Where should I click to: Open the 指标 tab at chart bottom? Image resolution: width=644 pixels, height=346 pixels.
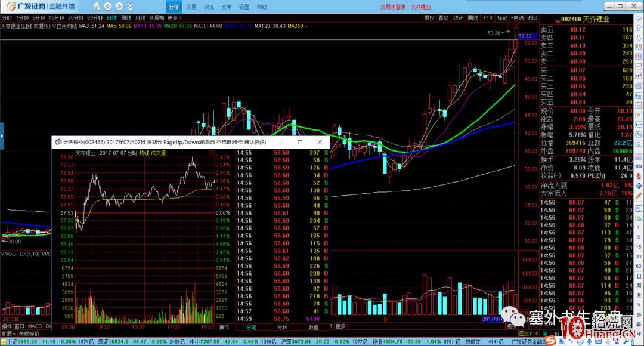point(7,326)
